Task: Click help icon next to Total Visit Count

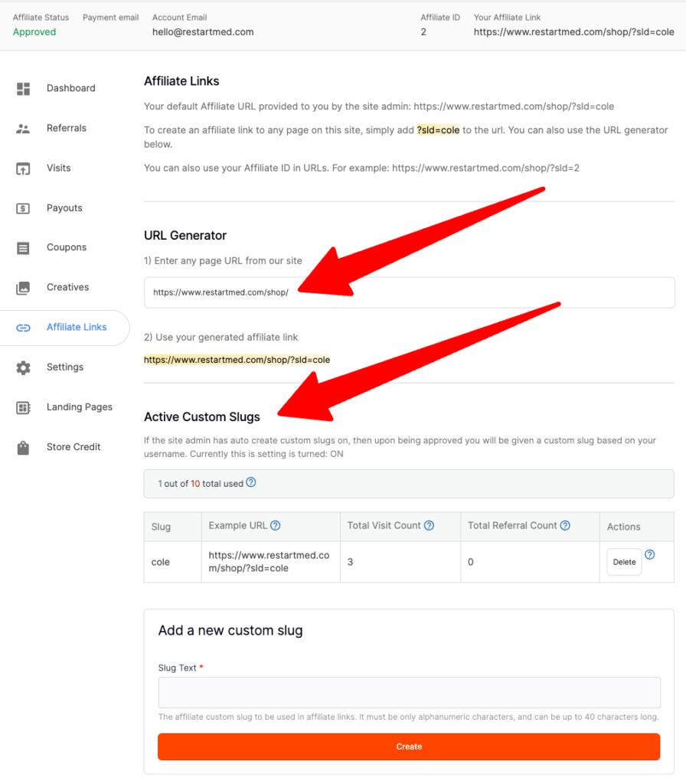Action: pyautogui.click(x=430, y=526)
